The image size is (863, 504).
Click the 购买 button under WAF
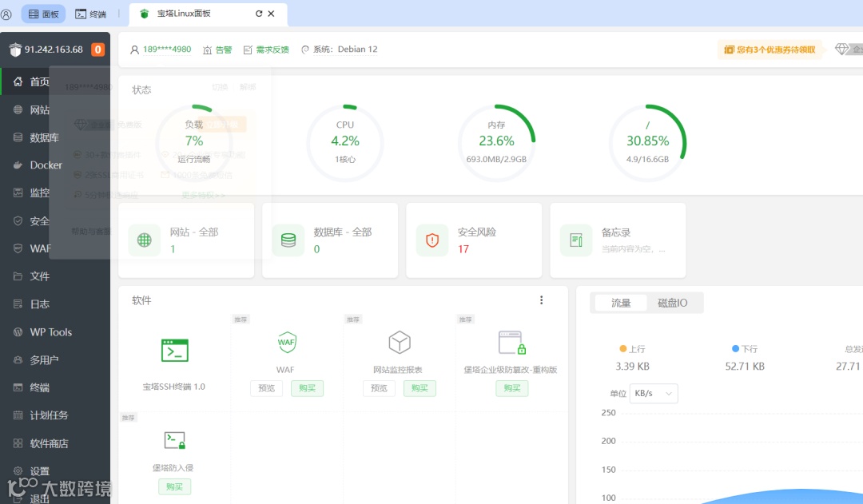[307, 388]
